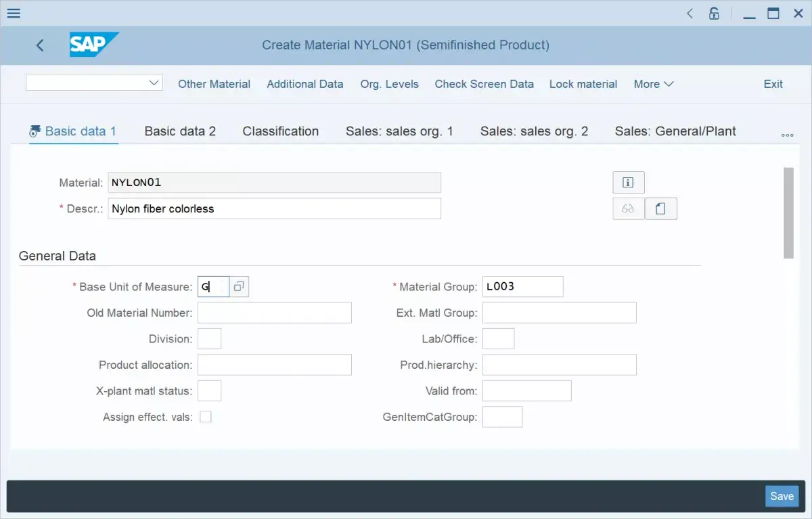The image size is (812, 519).
Task: Click the Prod.hierarchy field
Action: [560, 365]
